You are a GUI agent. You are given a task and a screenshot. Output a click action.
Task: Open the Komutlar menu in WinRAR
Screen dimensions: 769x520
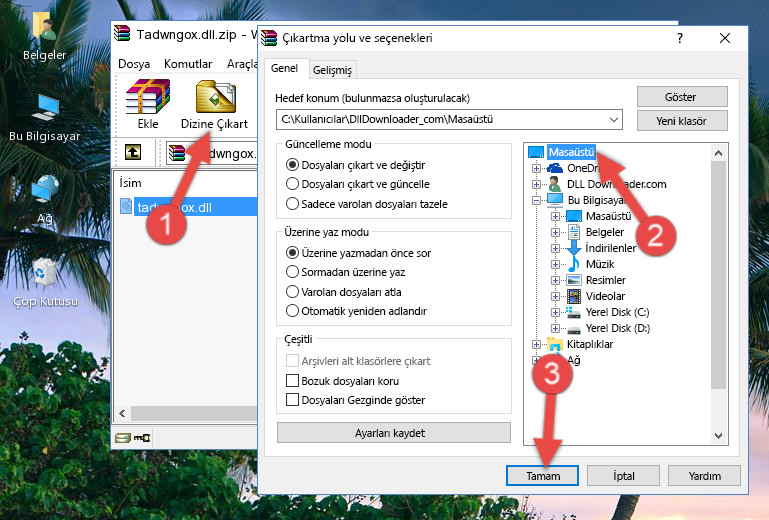click(x=188, y=64)
